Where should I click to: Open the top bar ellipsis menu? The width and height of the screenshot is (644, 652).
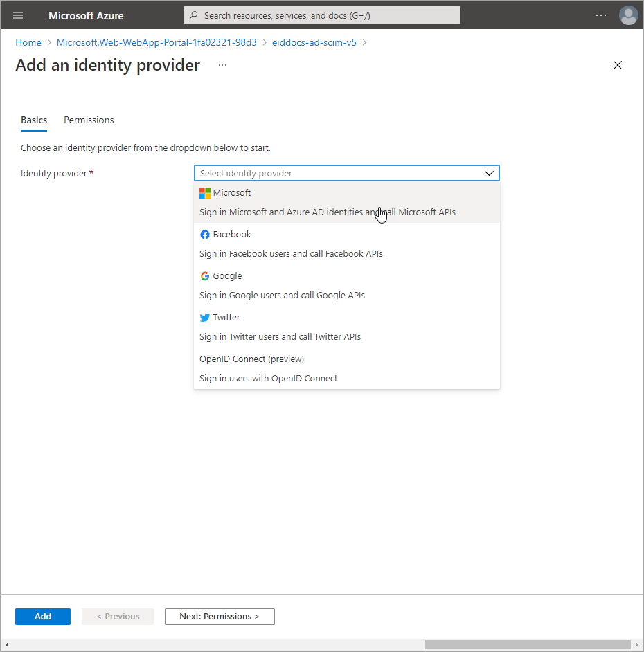600,15
